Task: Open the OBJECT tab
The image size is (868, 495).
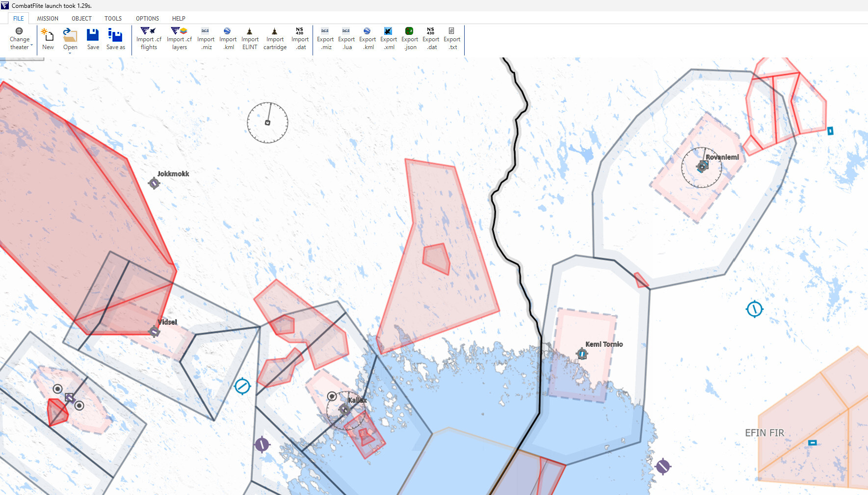Action: pos(81,18)
